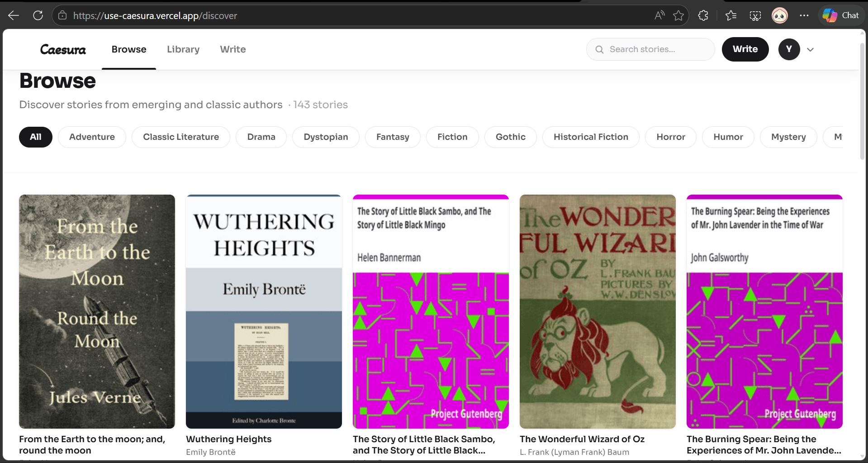Viewport: 868px width, 463px height.
Task: Click the page vertical scrollbar
Action: (x=862, y=102)
